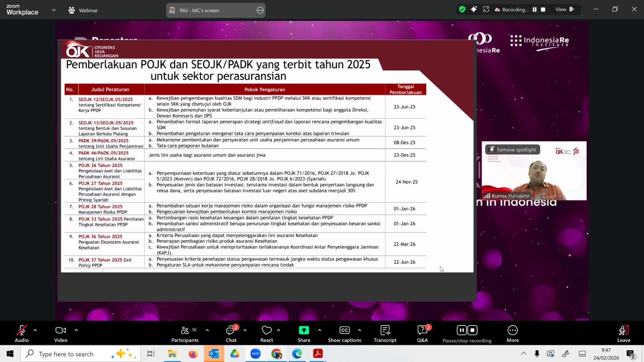Open the Q&A panel

point(422,333)
